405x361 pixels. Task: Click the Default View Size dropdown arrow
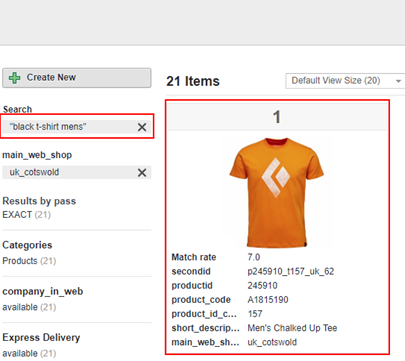pyautogui.click(x=398, y=81)
